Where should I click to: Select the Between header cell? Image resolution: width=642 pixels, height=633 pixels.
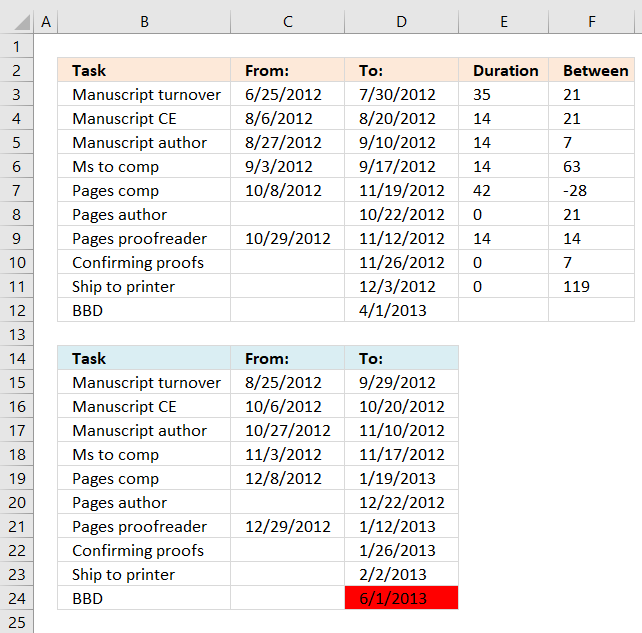[x=591, y=70]
